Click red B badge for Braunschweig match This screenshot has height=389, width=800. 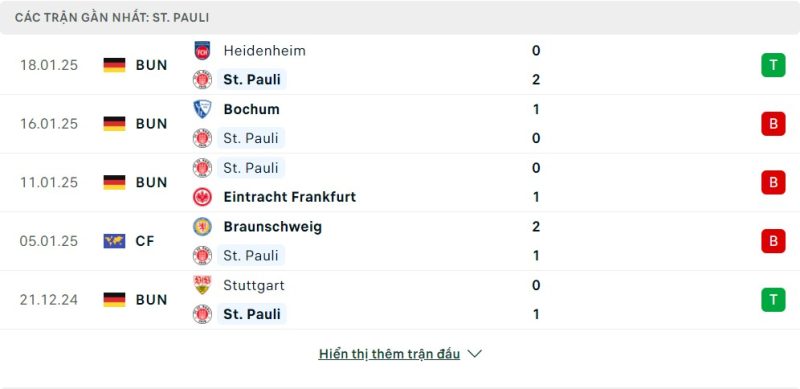(x=773, y=241)
